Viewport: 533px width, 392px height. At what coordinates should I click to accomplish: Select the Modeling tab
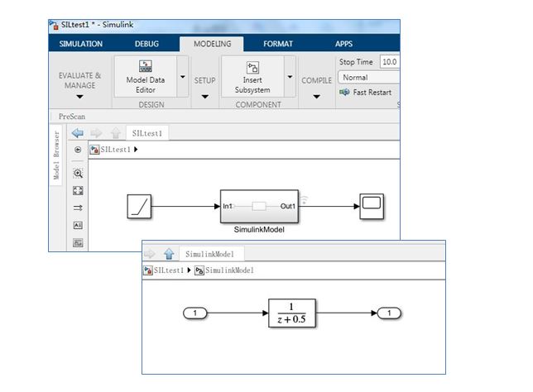click(x=212, y=44)
